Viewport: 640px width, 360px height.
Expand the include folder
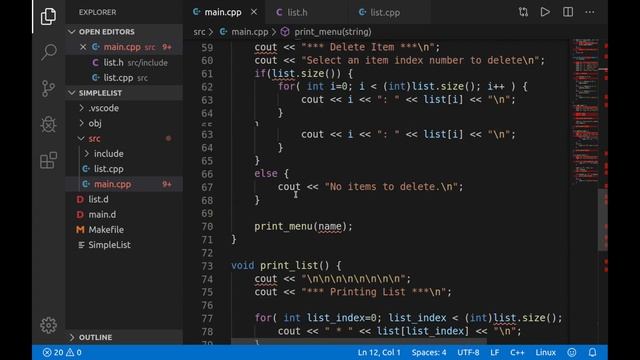click(x=124, y=153)
